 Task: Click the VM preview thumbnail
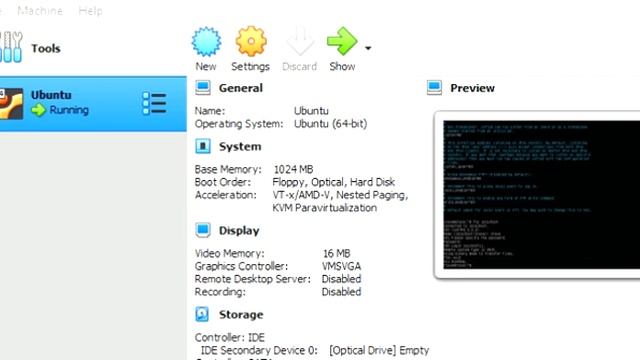[x=542, y=195]
